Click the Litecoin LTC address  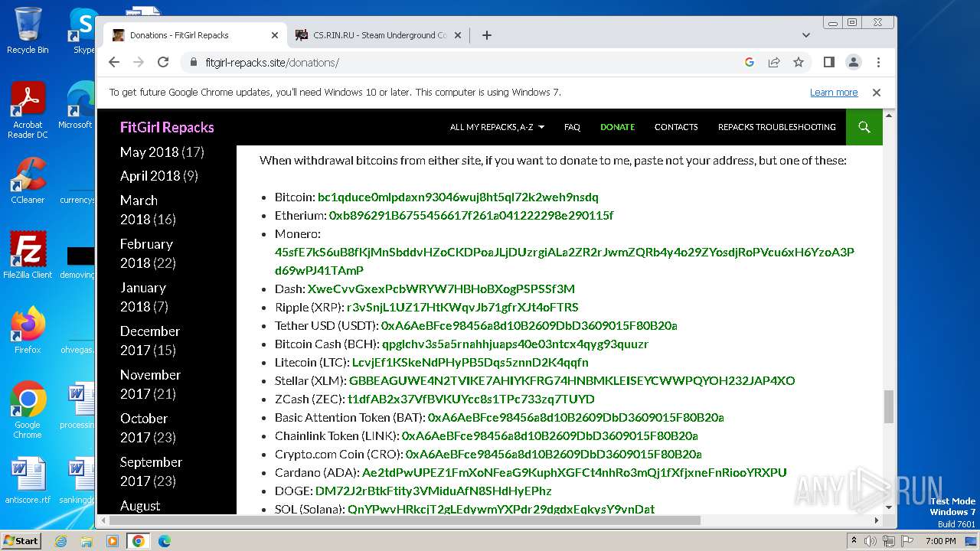click(470, 362)
